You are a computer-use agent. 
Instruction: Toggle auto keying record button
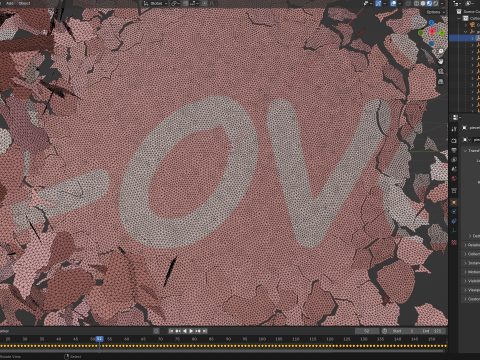click(x=156, y=331)
